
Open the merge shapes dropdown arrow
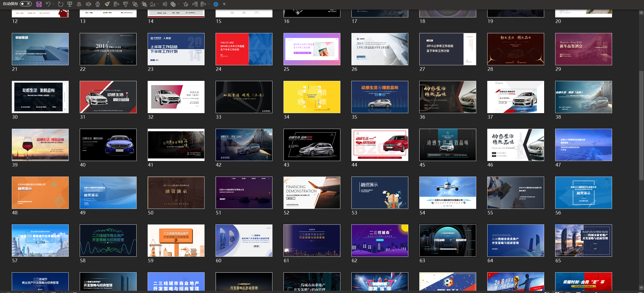click(x=179, y=4)
